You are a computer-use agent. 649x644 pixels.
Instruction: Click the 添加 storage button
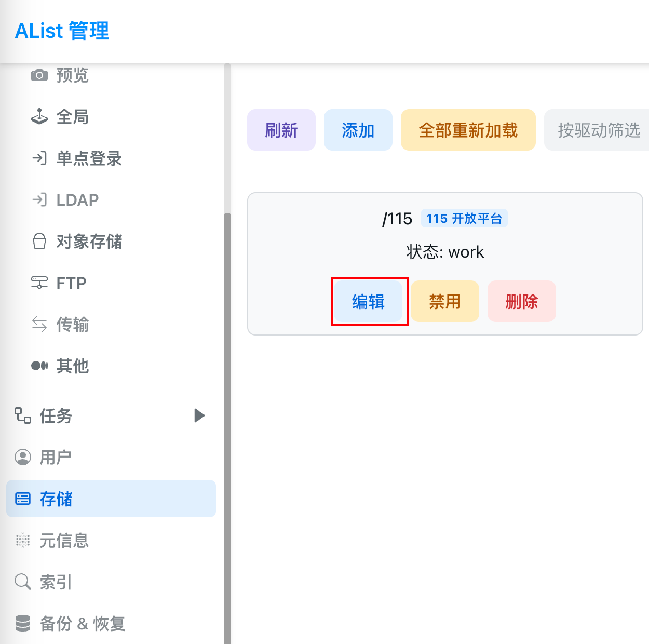[x=358, y=130]
